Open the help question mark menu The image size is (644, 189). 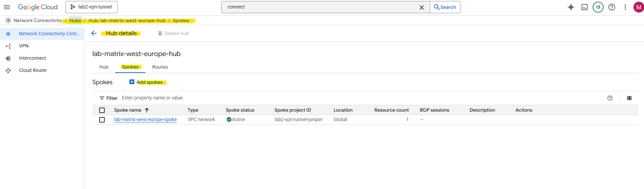[x=612, y=7]
